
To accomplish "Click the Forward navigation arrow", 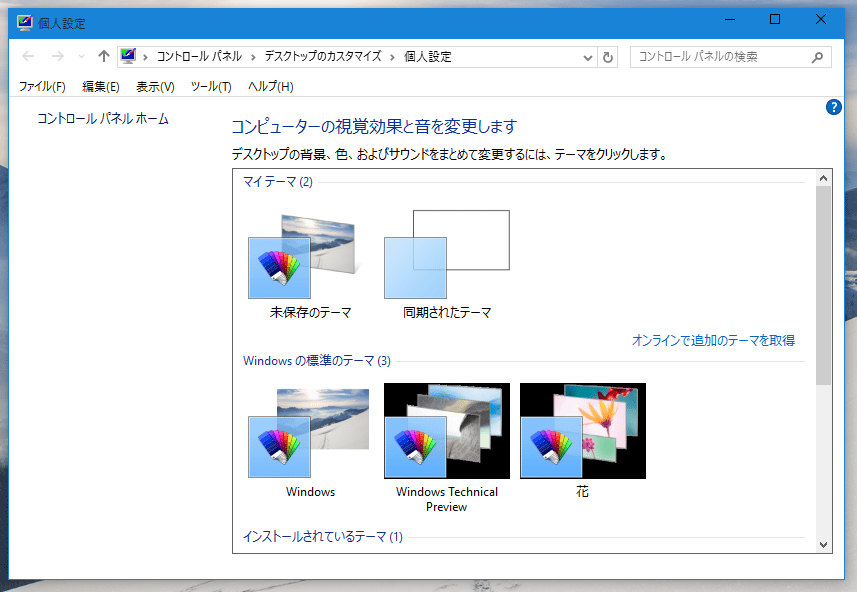I will point(57,56).
